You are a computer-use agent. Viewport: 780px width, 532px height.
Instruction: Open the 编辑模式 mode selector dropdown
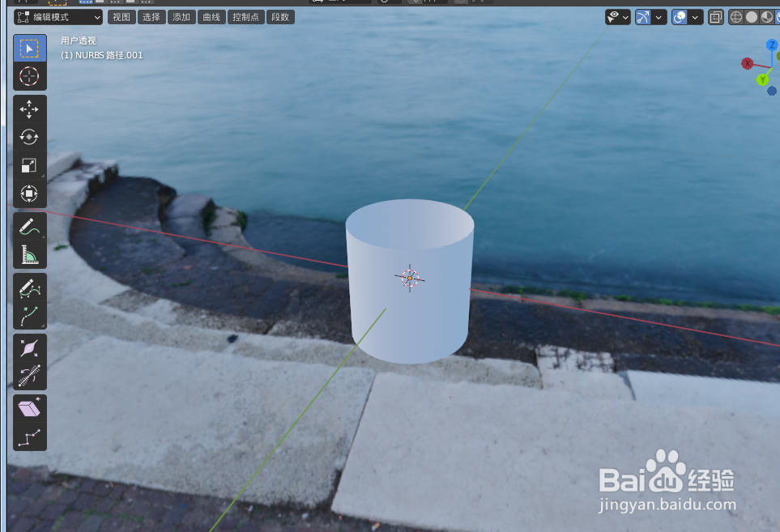click(x=57, y=16)
